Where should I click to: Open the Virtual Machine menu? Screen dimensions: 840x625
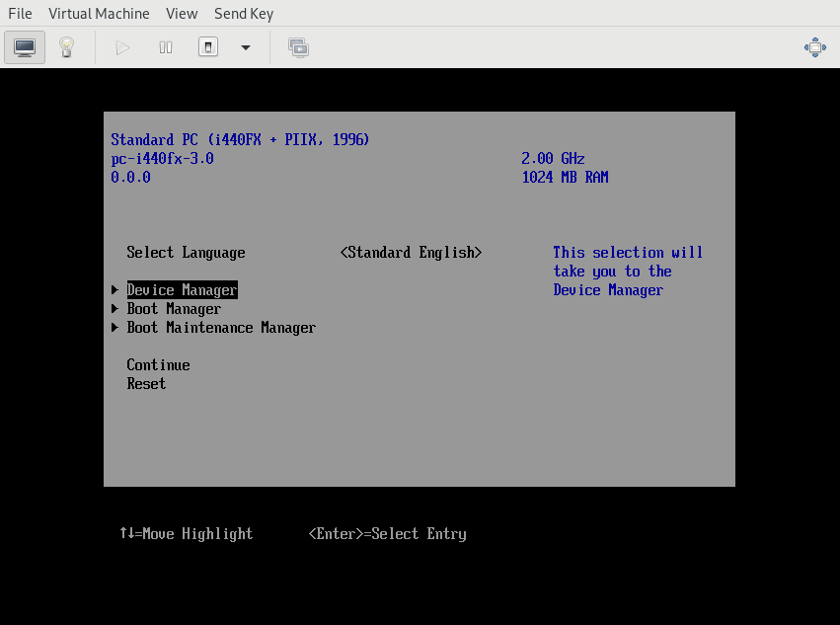(x=99, y=14)
